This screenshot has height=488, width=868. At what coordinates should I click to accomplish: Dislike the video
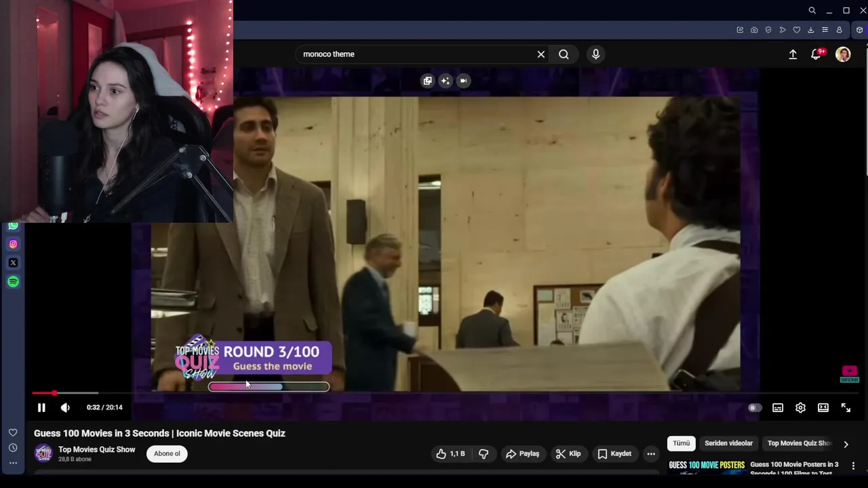[x=484, y=454]
